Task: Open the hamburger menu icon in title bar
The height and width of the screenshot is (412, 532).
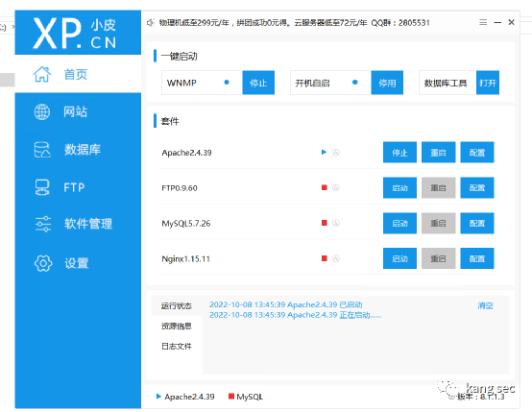Action: [483, 22]
